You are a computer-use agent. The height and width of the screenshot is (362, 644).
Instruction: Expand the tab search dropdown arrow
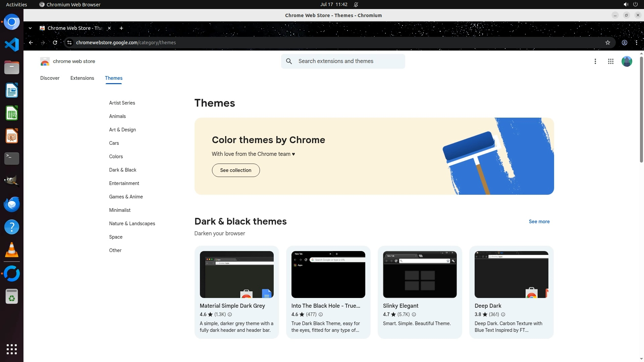click(30, 28)
